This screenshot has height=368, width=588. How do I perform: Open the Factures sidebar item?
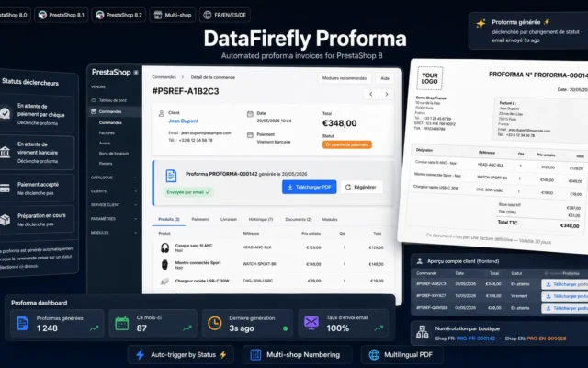click(x=107, y=132)
